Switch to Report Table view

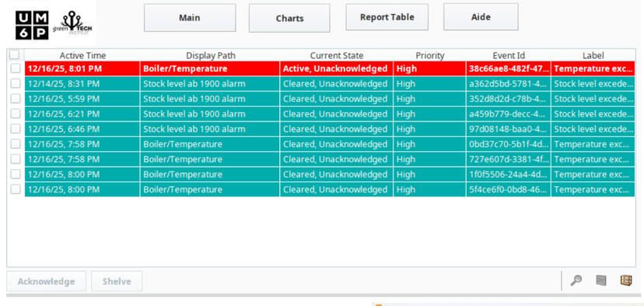387,17
